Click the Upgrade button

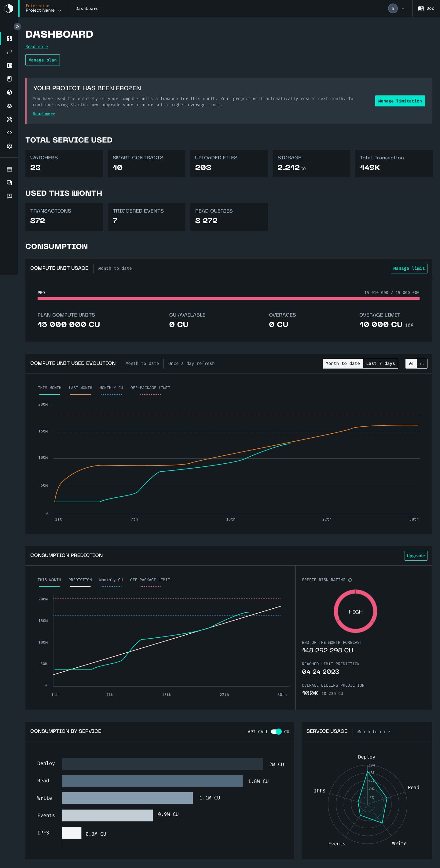click(x=416, y=556)
